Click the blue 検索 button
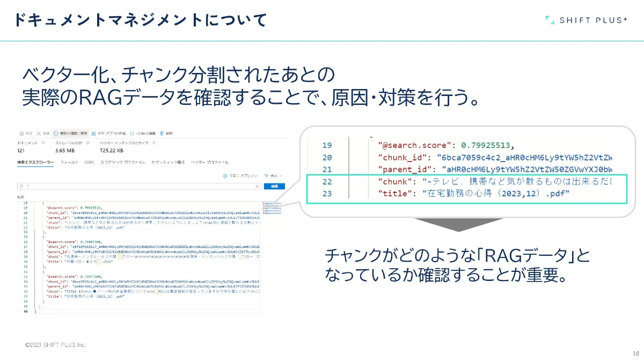This screenshot has width=644, height=362. pos(274,186)
